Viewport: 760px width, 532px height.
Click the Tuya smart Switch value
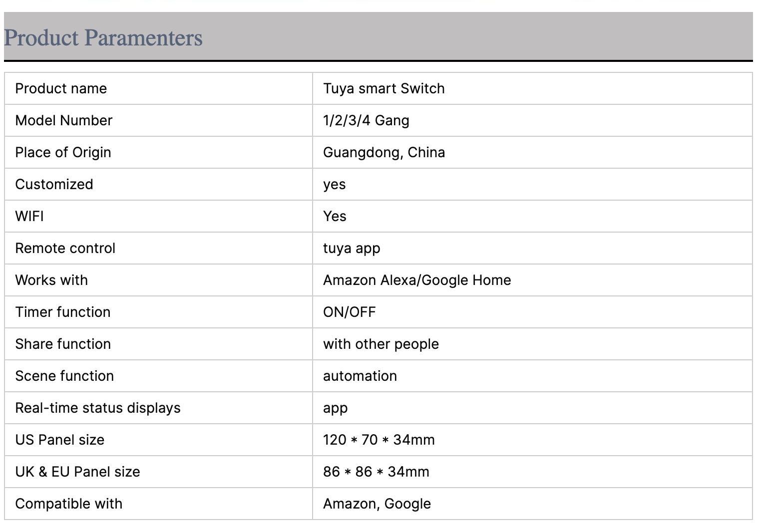[x=383, y=89]
